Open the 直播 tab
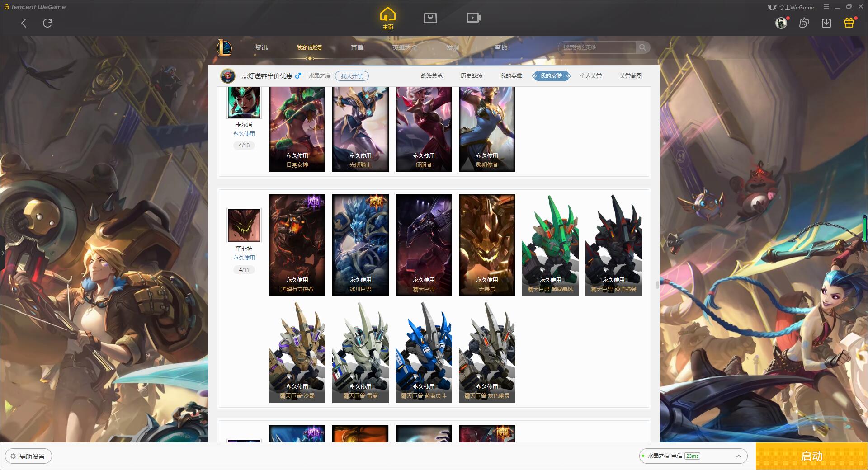Viewport: 868px width, 470px height. pyautogui.click(x=357, y=47)
